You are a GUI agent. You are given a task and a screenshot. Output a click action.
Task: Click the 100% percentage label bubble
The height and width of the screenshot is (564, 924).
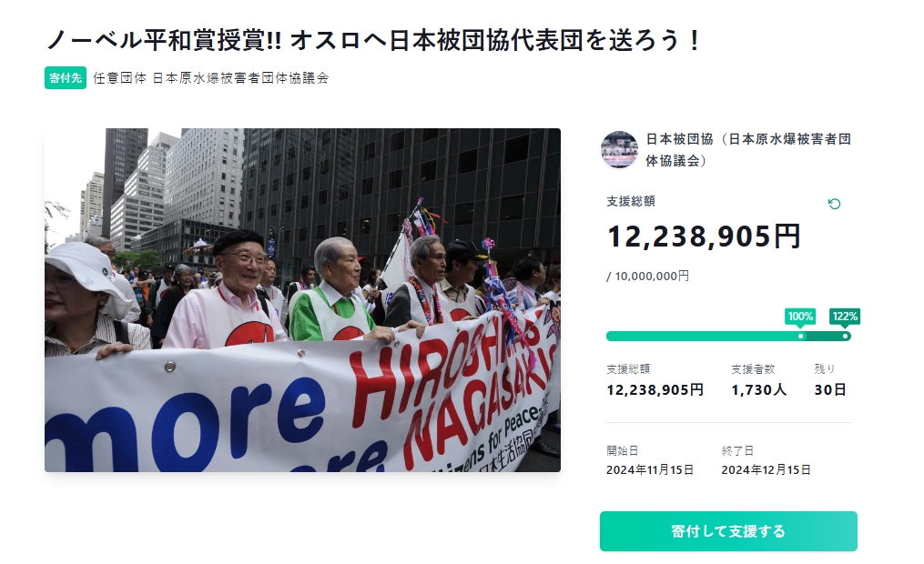[x=800, y=317]
